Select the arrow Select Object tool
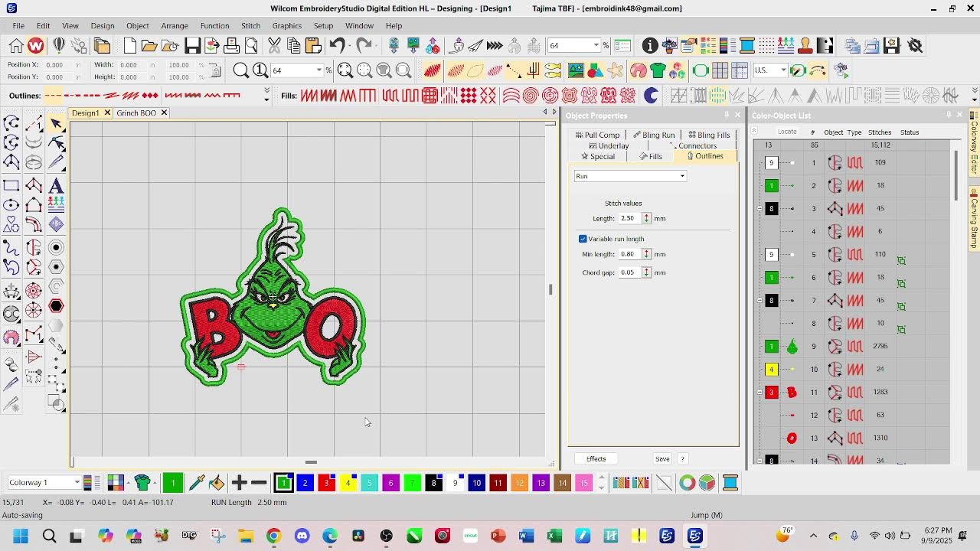The width and height of the screenshot is (980, 551). tap(56, 123)
